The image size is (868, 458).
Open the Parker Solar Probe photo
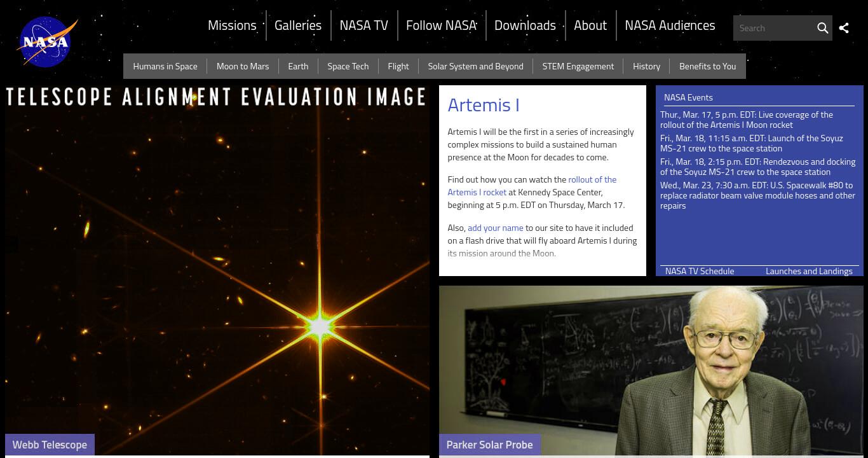click(x=651, y=371)
